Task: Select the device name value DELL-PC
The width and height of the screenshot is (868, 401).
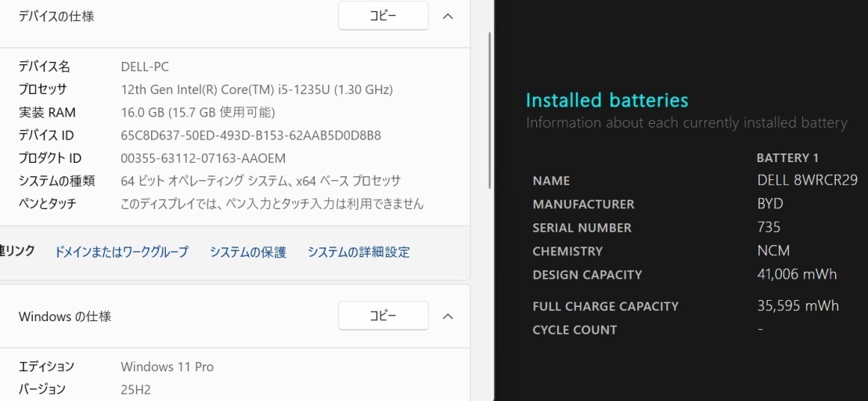Action: (145, 67)
